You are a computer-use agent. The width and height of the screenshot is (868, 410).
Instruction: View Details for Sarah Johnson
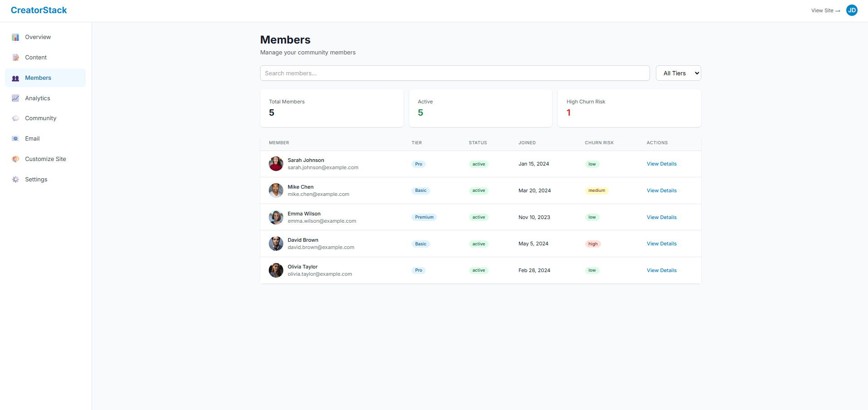[x=661, y=164]
